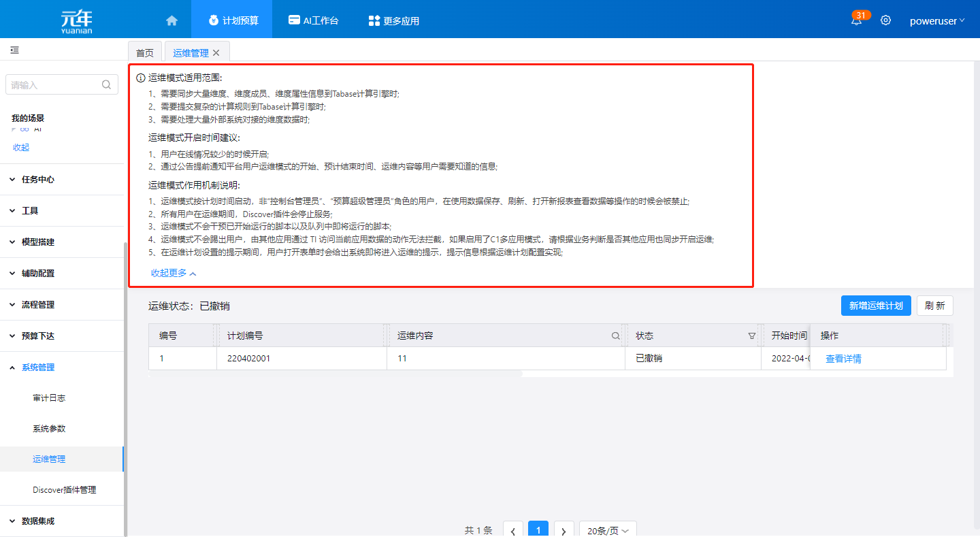Open the settings gear icon

click(885, 20)
